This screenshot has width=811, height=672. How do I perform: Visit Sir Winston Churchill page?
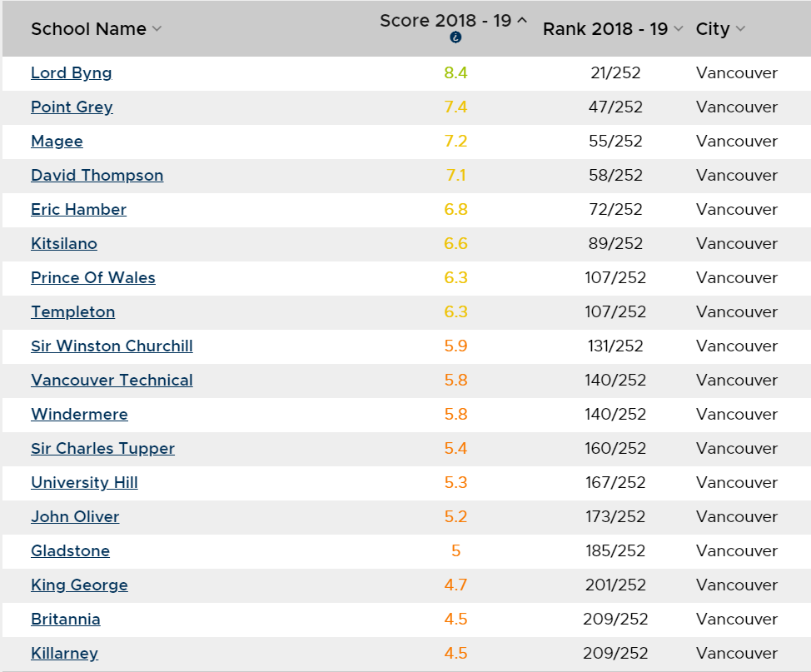pos(112,346)
